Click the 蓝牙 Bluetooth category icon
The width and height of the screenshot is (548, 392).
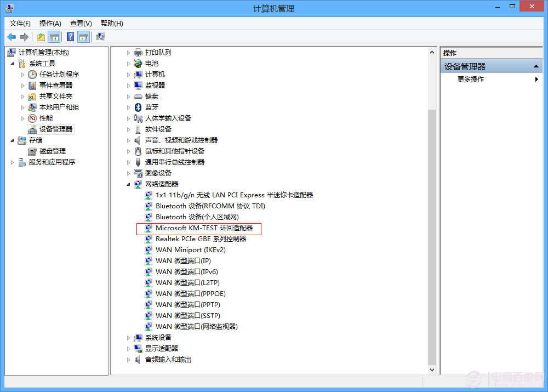pyautogui.click(x=138, y=107)
